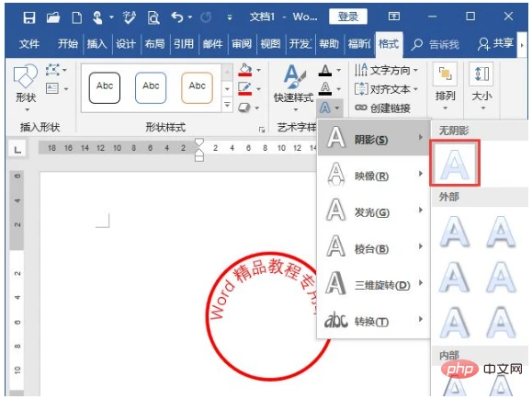Switch to the 视图 ribbon tab
532x399 pixels.
[x=270, y=44]
